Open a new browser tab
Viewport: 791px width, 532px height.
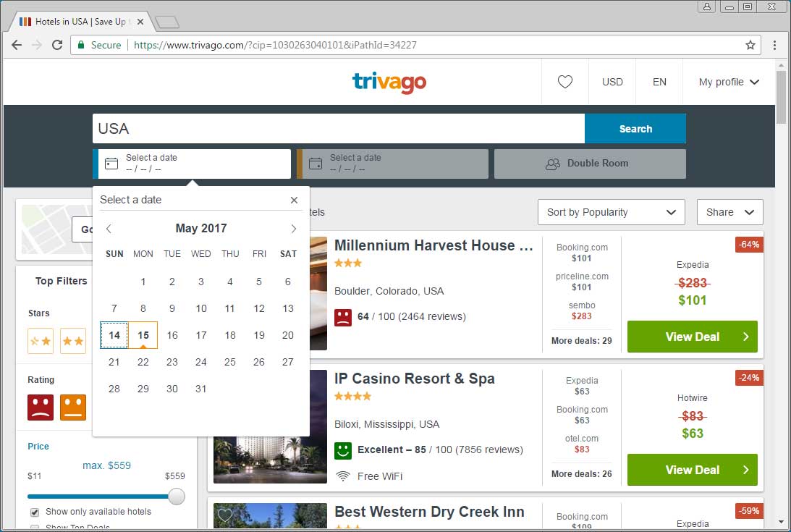(x=166, y=22)
